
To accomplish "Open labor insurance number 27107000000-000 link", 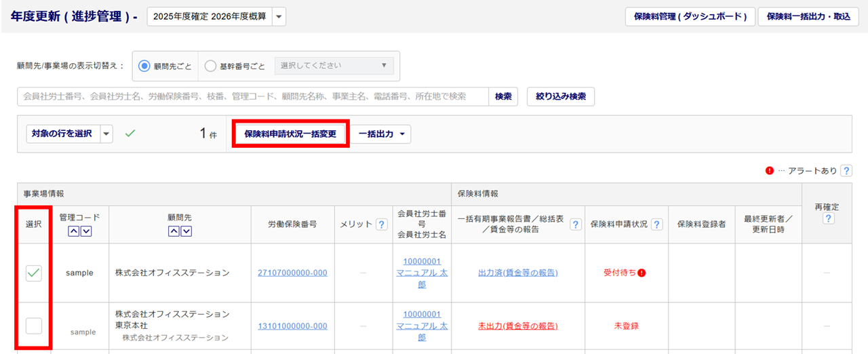I will pos(292,273).
